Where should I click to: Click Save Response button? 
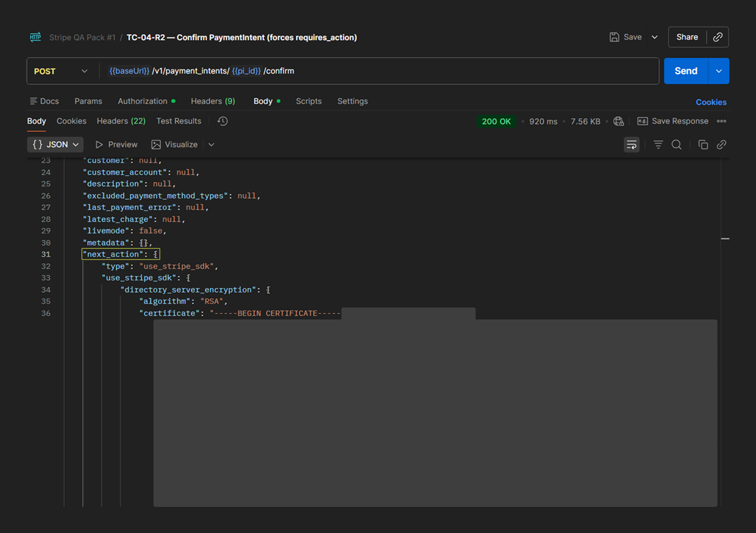click(673, 121)
